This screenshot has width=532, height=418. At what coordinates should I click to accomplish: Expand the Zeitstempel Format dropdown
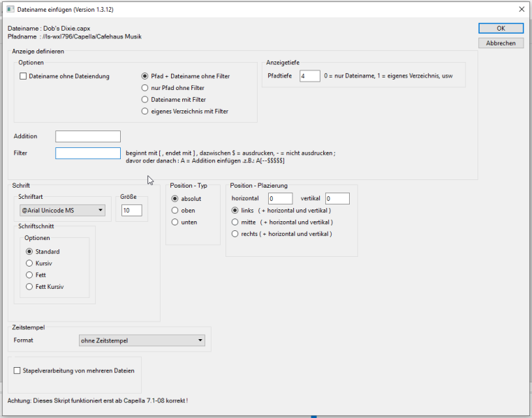coord(142,341)
